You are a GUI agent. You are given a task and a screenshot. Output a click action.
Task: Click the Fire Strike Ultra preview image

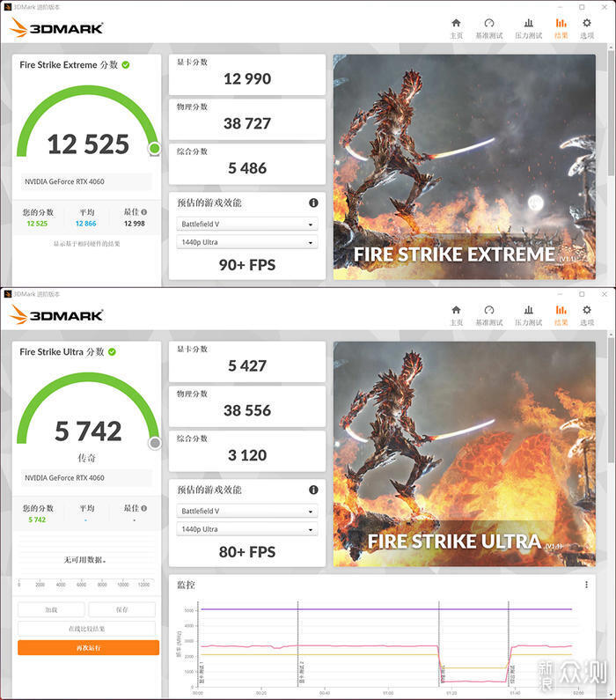tap(465, 454)
